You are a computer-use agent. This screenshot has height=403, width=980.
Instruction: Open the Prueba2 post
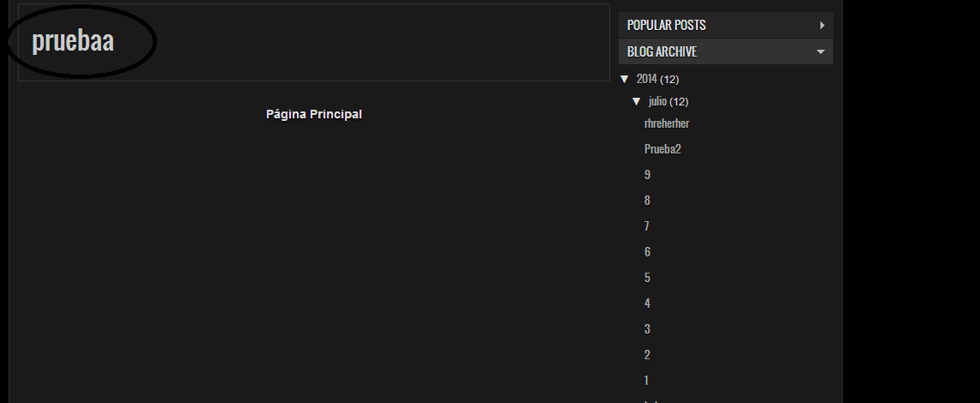coord(662,149)
